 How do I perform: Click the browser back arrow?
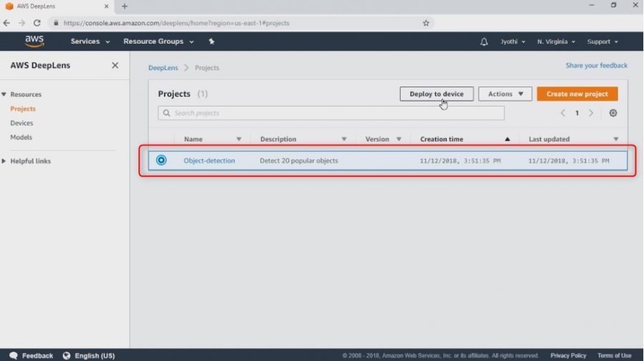(x=6, y=23)
